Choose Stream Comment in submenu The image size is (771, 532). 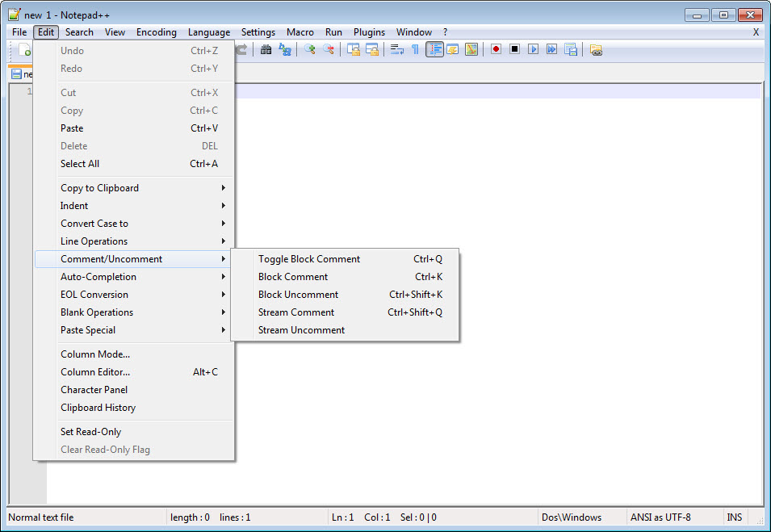[345, 312]
